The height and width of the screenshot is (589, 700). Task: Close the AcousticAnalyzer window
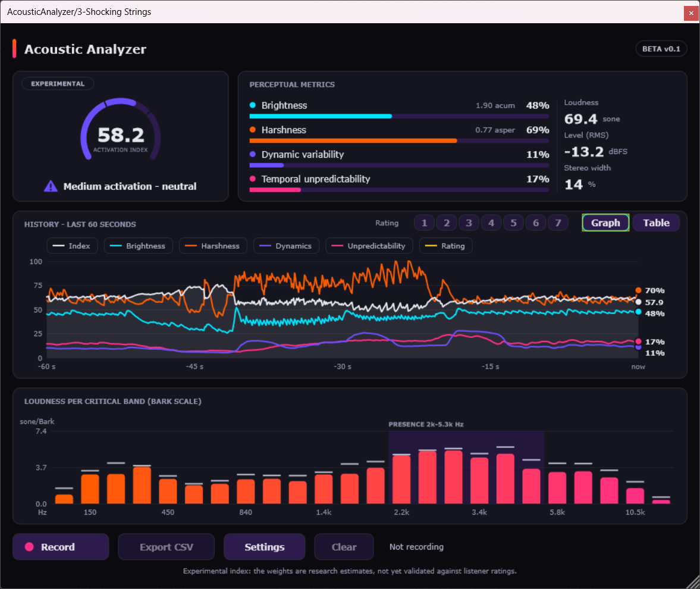coord(691,13)
